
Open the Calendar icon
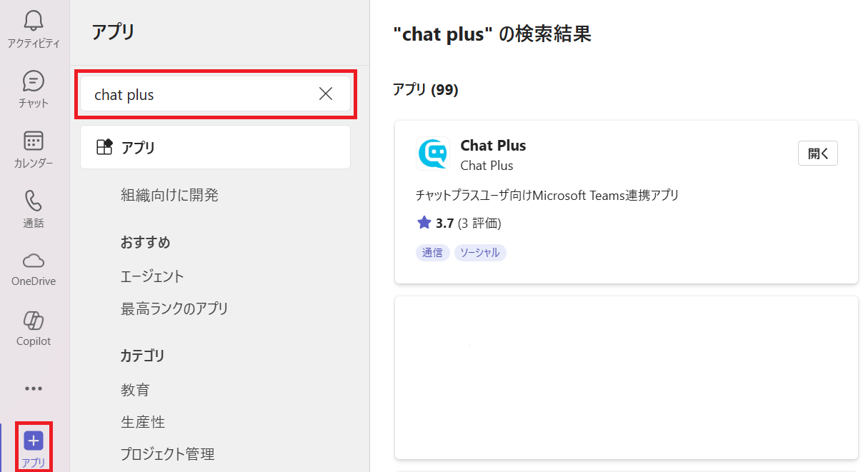coord(34,141)
